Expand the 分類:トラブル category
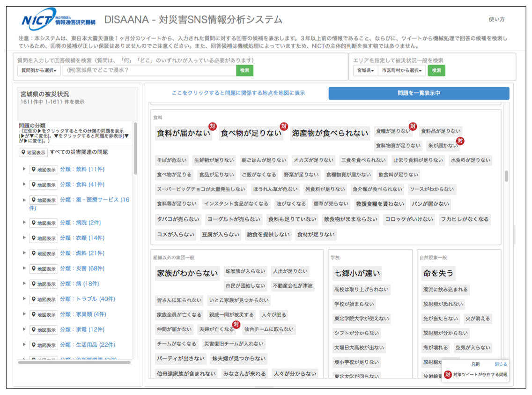 point(24,298)
